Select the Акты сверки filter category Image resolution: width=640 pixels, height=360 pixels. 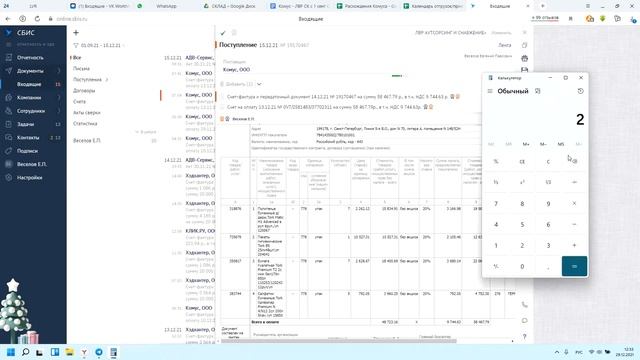click(x=87, y=112)
